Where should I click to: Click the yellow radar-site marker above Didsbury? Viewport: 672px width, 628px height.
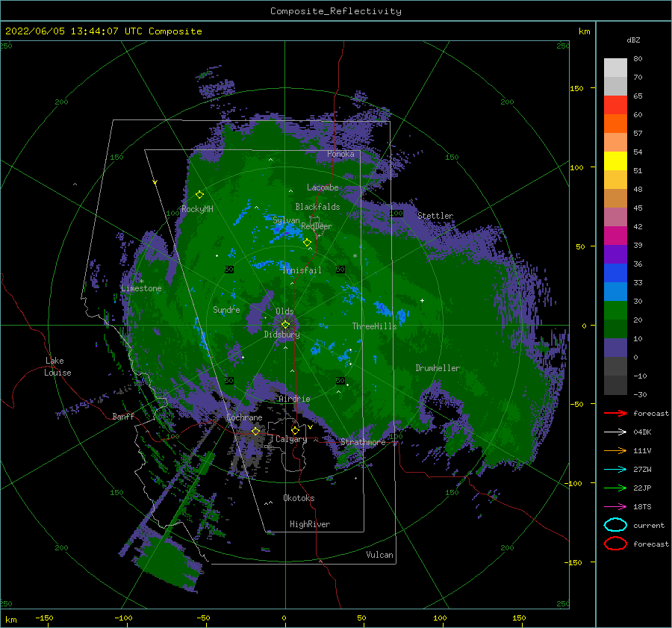(285, 325)
